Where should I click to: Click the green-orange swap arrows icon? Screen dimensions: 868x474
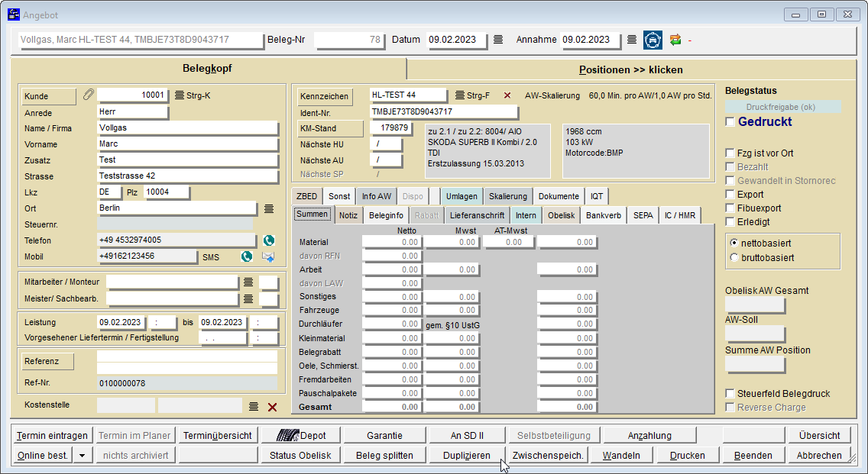click(675, 40)
